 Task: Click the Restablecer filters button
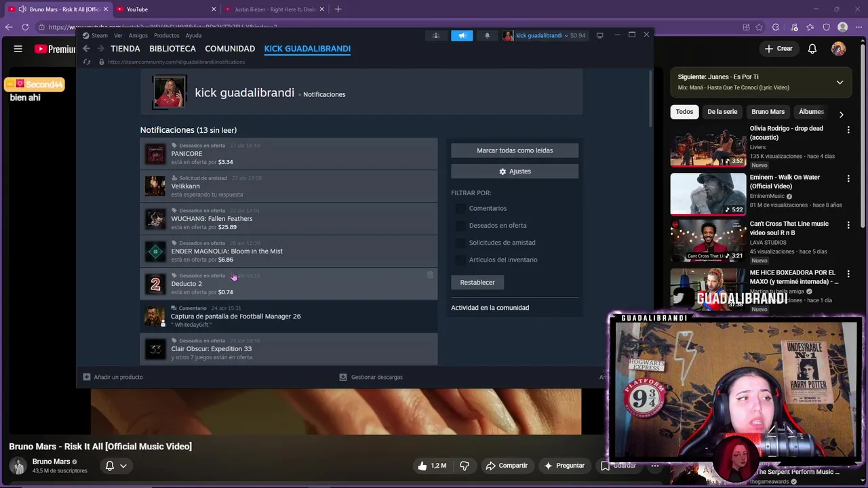pos(477,283)
